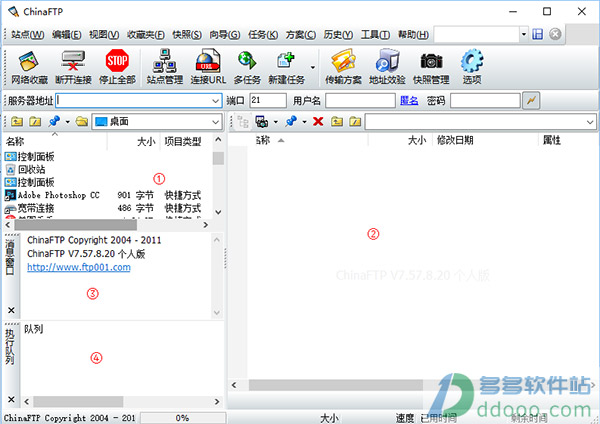Expand the remote pin dropdown arrow
Image resolution: width=600 pixels, height=424 pixels.
304,122
